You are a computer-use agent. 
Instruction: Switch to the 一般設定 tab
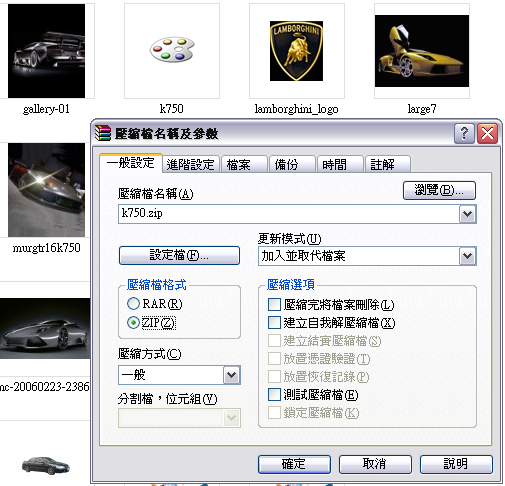click(131, 163)
